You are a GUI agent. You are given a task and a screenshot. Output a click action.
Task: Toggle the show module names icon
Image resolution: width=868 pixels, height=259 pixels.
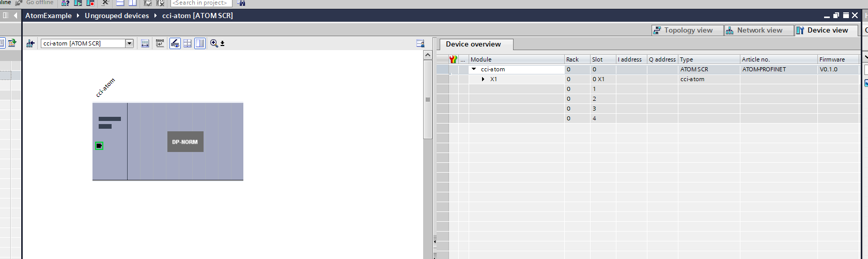(x=160, y=43)
